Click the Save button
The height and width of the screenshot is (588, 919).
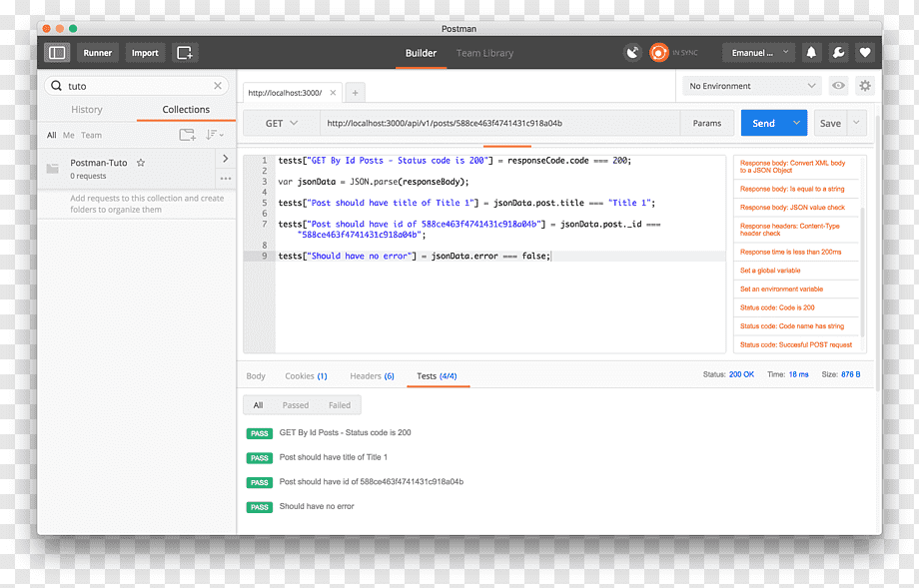click(x=830, y=123)
